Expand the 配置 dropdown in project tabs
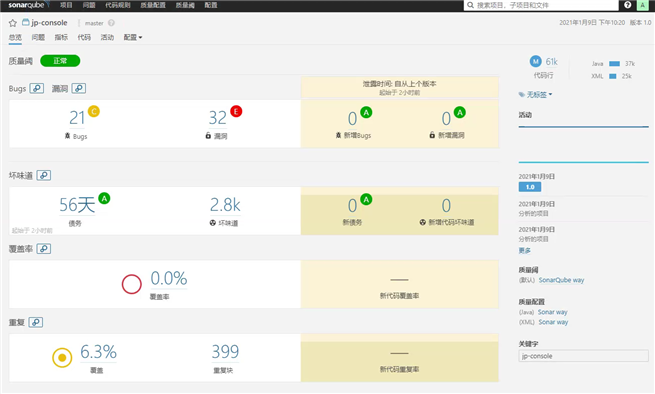This screenshot has height=394, width=655. [133, 38]
